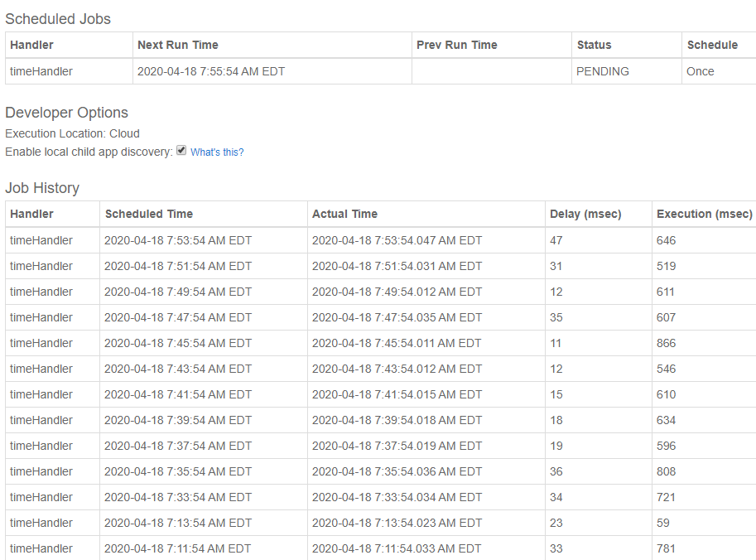Screen dimensions: 756x560
Task: Click the Job History heading
Action: click(42, 187)
